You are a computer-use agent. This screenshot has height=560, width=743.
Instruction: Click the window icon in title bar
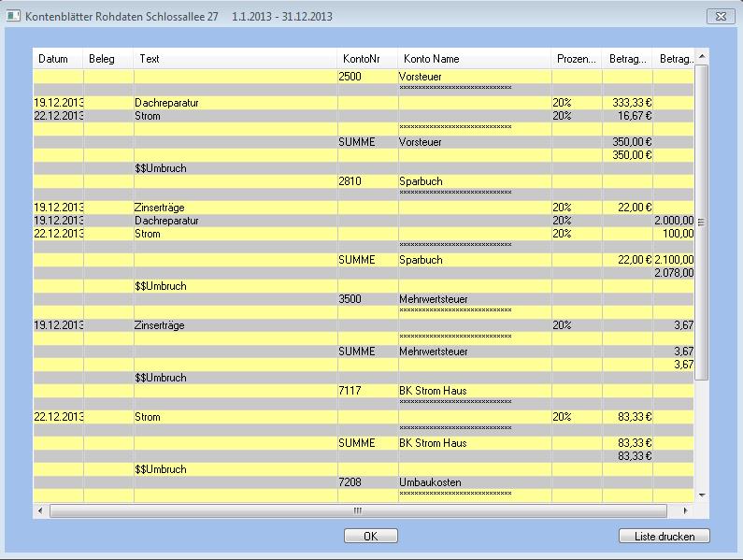coord(13,17)
